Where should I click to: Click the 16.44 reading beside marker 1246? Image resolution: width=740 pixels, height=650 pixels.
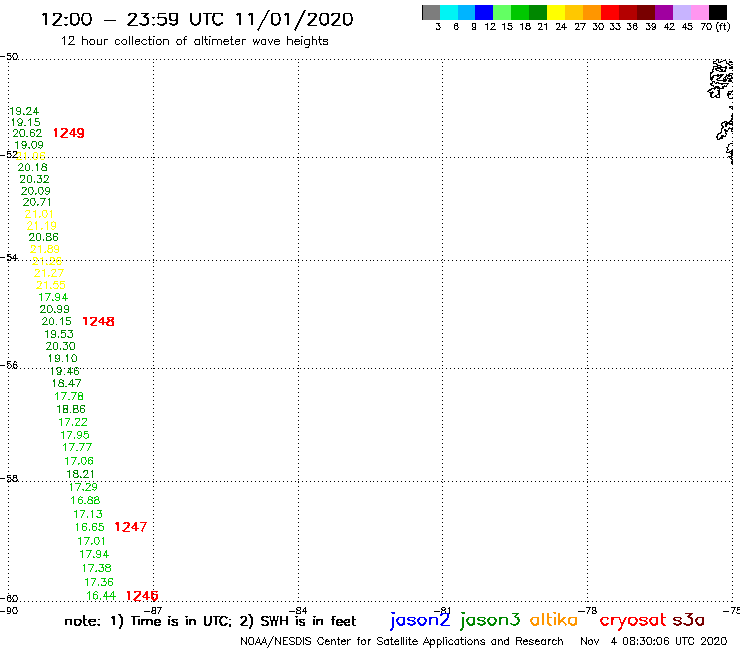tap(101, 596)
